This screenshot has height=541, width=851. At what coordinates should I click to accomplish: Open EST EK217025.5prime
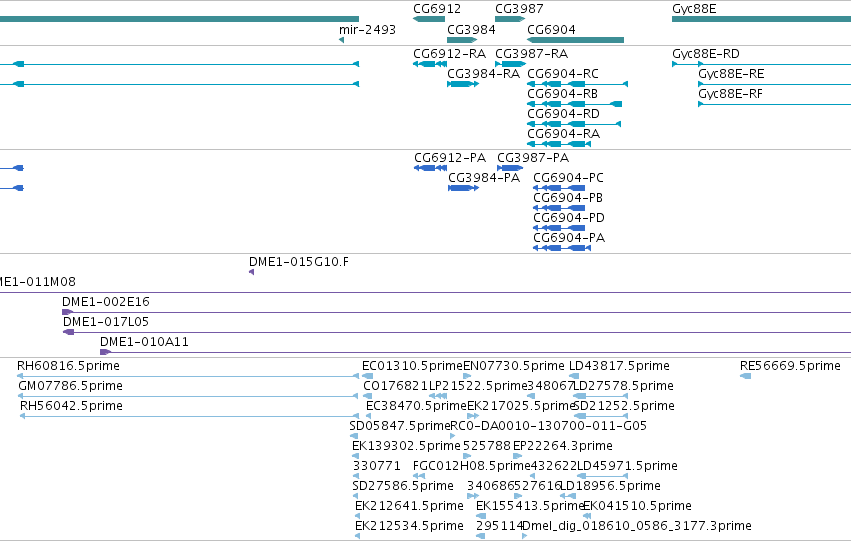coord(521,406)
